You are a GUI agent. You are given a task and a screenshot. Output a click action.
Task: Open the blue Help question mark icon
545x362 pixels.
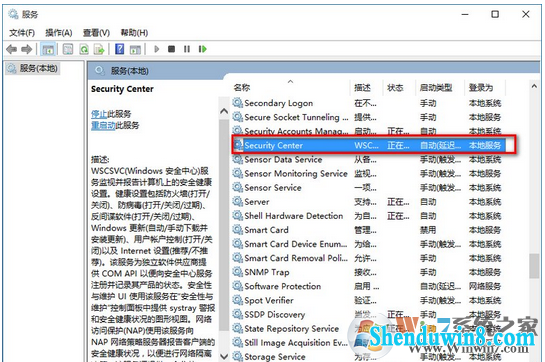click(120, 49)
